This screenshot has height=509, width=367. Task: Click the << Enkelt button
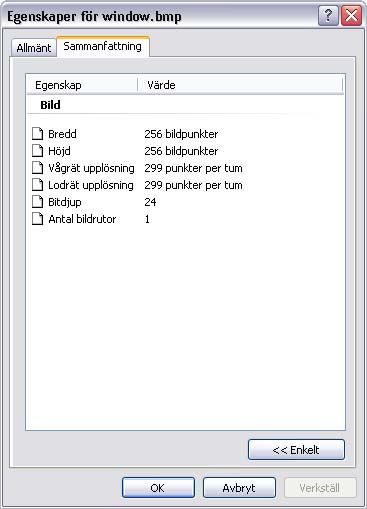tap(296, 450)
